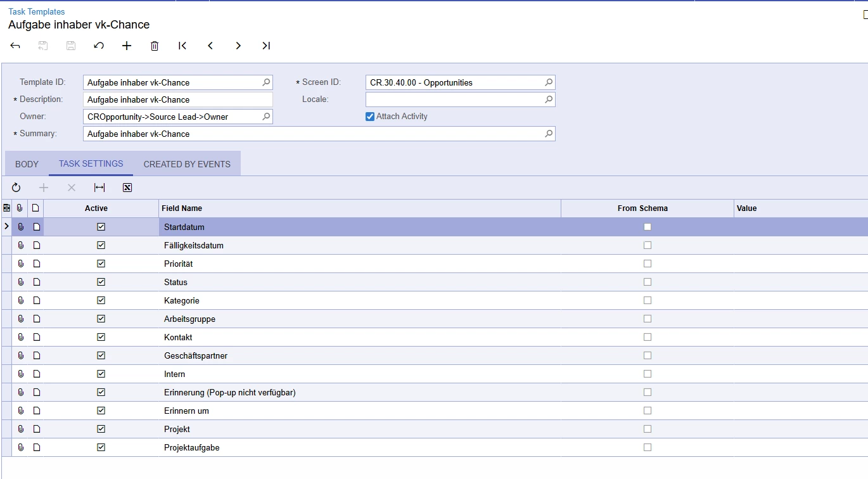This screenshot has width=868, height=479.
Task: Enable From Schema for Erinnern um
Action: (647, 411)
